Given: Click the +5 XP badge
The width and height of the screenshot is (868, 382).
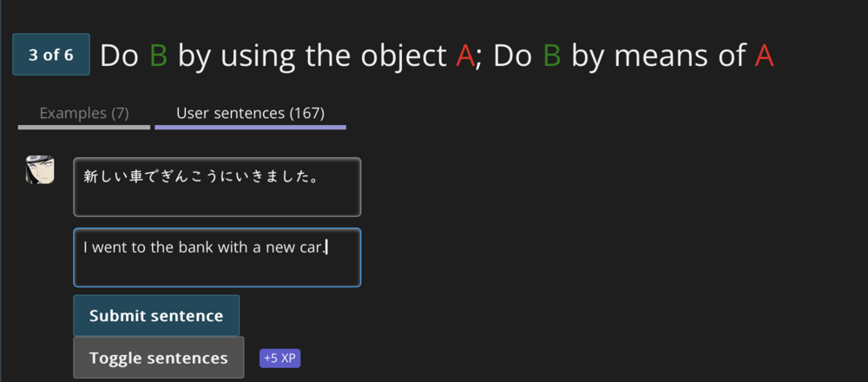Looking at the screenshot, I should point(279,359).
